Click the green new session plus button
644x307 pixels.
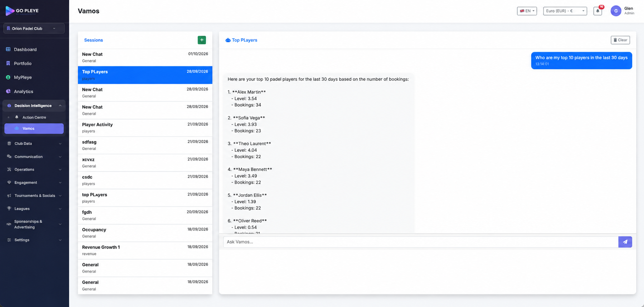point(202,40)
